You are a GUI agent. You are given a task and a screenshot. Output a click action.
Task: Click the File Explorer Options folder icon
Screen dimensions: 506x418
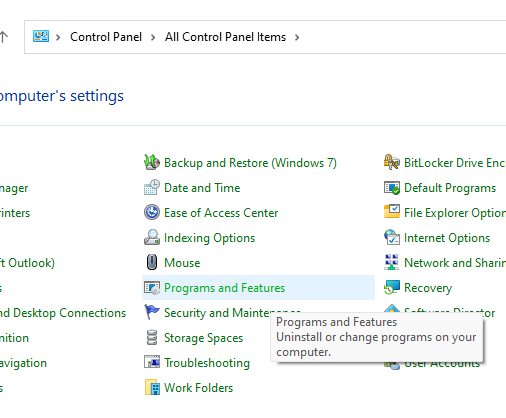pyautogui.click(x=392, y=212)
